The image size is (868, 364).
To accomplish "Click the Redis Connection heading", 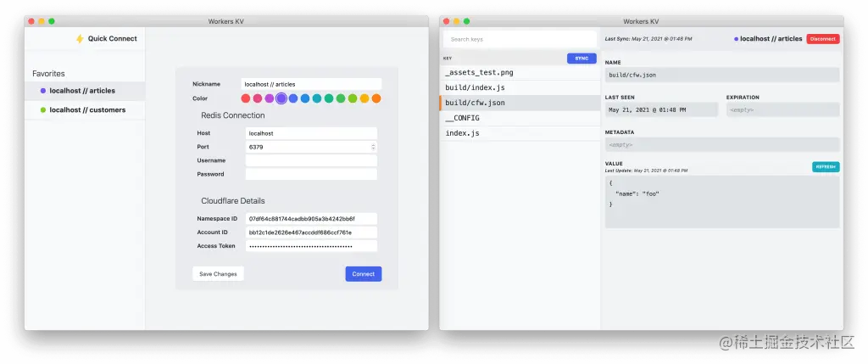I will tap(233, 115).
